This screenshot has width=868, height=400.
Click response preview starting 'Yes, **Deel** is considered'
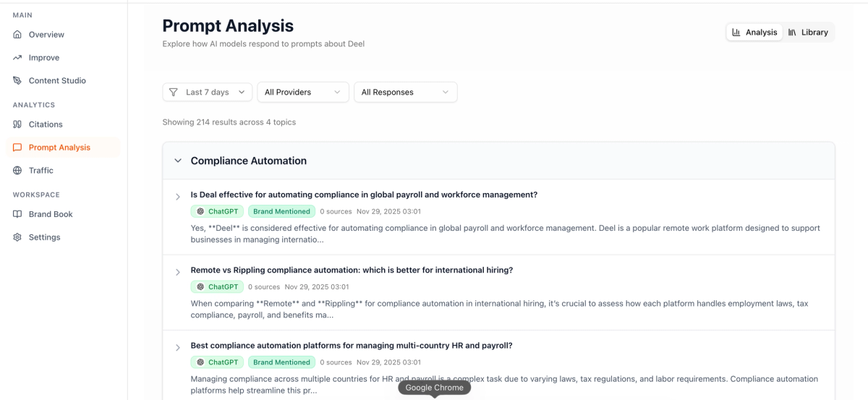pyautogui.click(x=506, y=234)
